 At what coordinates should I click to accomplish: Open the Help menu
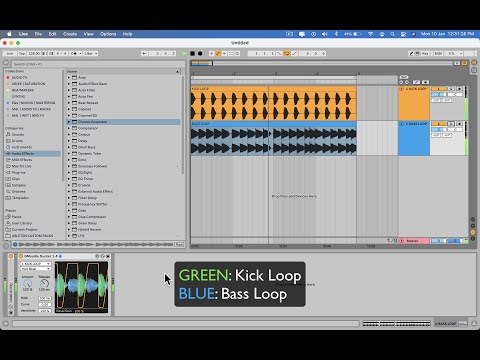(x=127, y=34)
